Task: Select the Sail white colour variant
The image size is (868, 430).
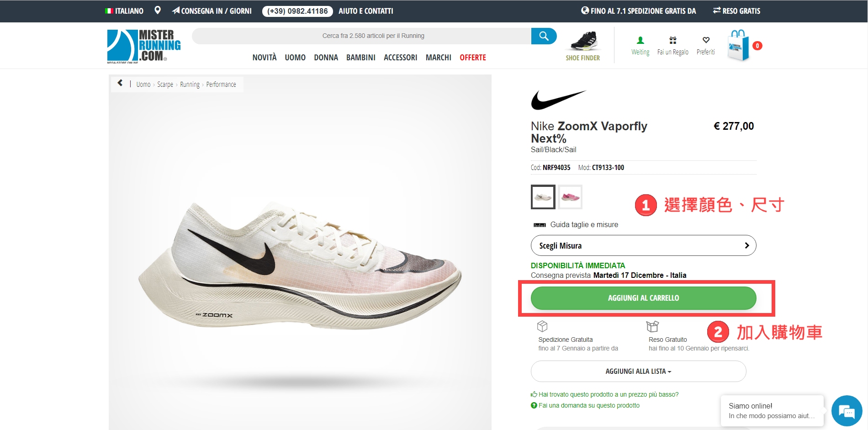Action: click(543, 197)
